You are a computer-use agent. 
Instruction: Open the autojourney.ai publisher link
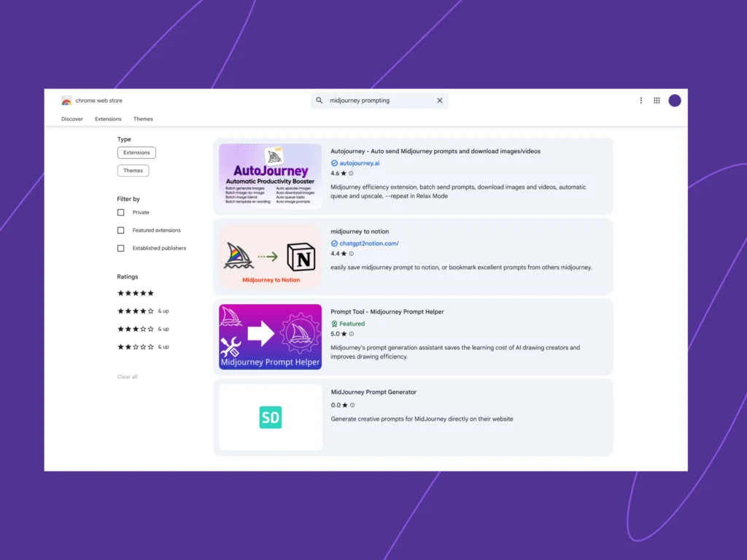(359, 163)
